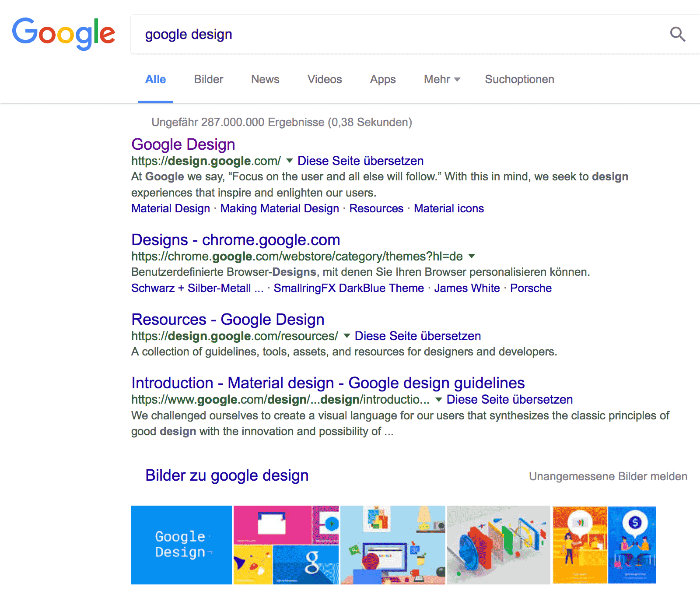Open the Resources sitelink
The width and height of the screenshot is (700, 591).
[x=376, y=208]
